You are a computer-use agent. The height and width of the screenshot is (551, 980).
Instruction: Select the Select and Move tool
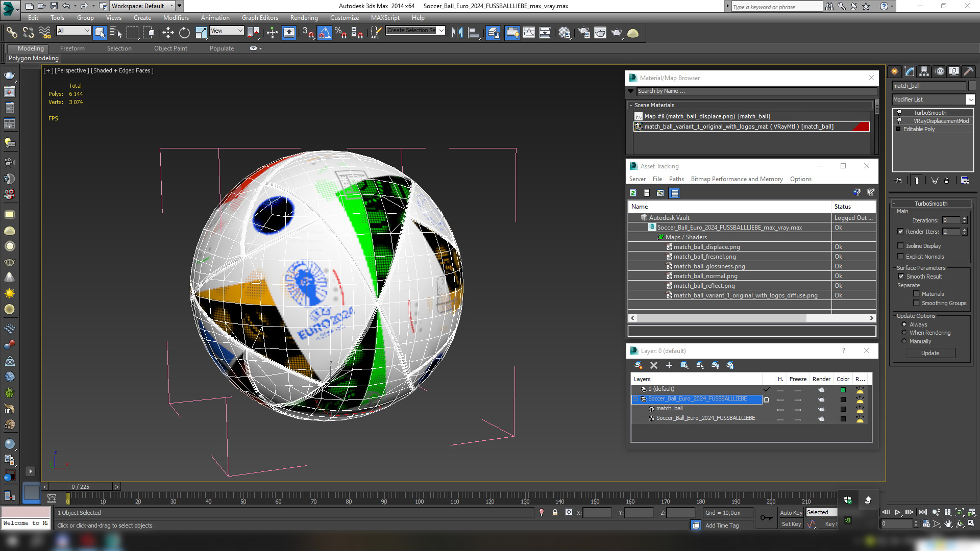coord(168,33)
